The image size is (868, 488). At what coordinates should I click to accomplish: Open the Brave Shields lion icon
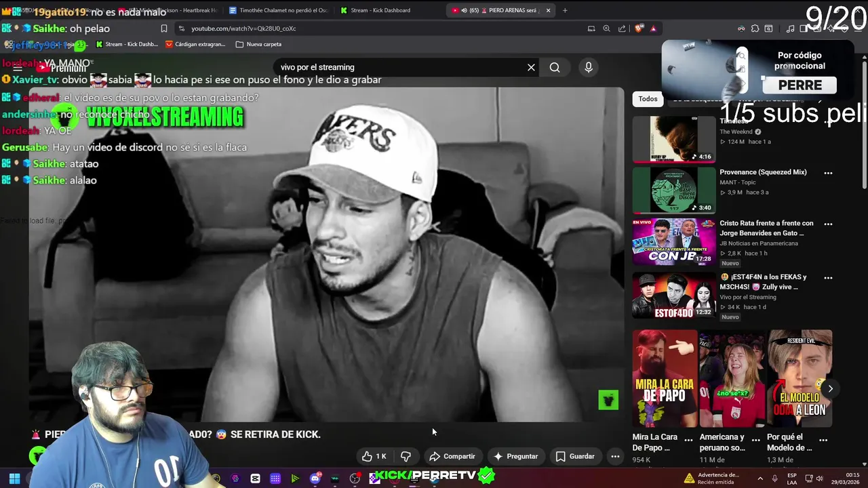click(x=638, y=28)
